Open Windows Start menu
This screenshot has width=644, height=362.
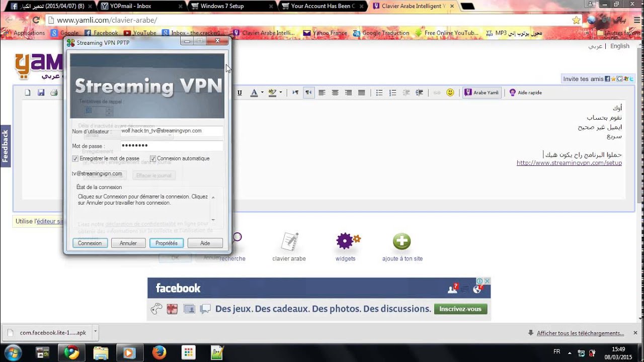pyautogui.click(x=13, y=352)
